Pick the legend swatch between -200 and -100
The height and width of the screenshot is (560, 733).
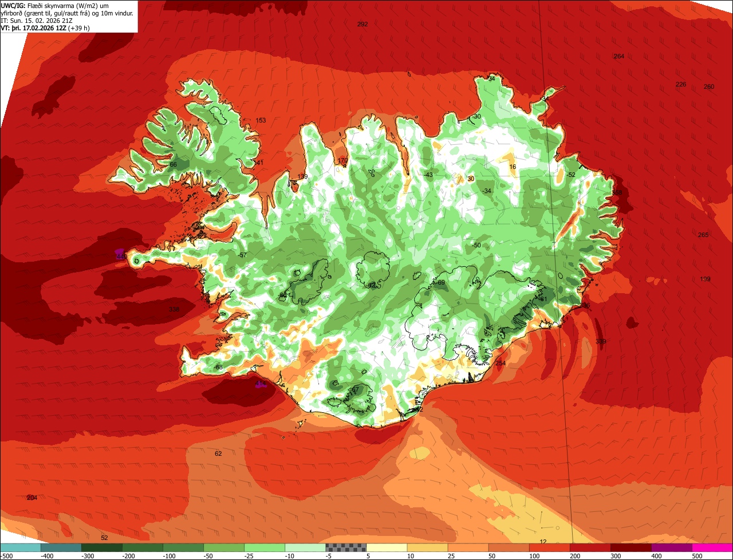(x=143, y=547)
